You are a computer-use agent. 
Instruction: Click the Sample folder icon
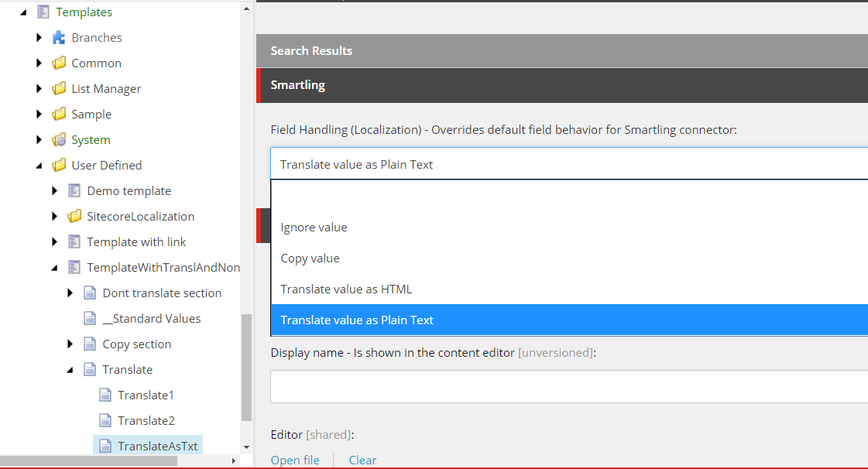59,114
